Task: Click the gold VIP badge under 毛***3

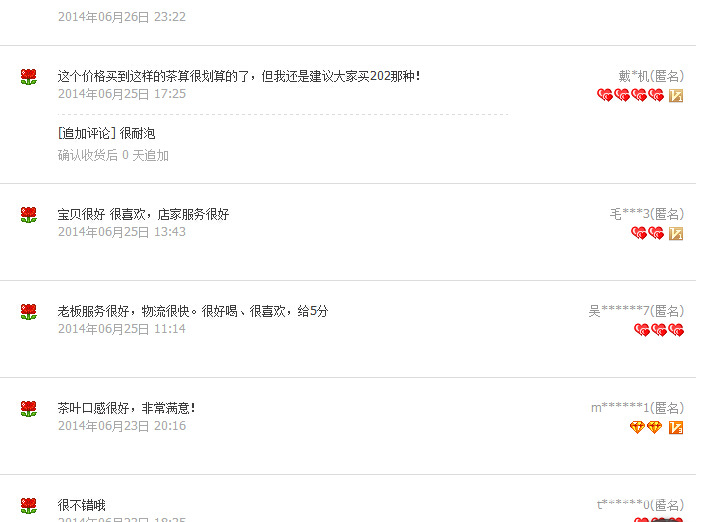Action: coord(676,234)
